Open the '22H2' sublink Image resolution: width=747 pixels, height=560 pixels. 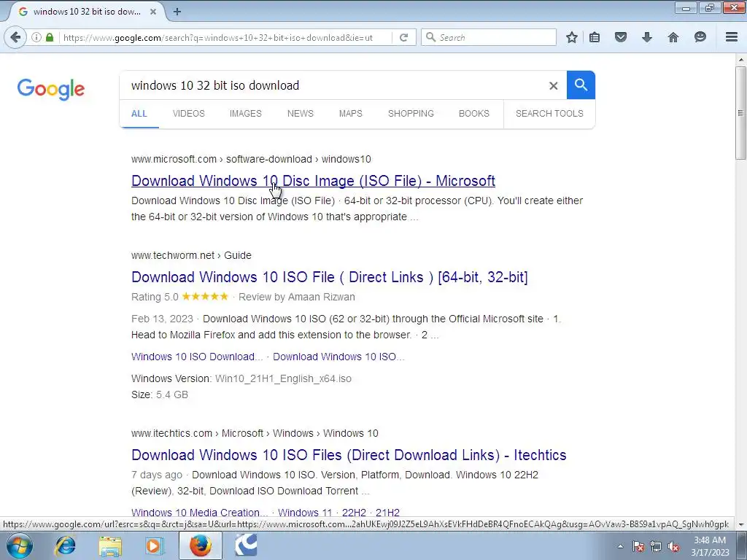354,513
